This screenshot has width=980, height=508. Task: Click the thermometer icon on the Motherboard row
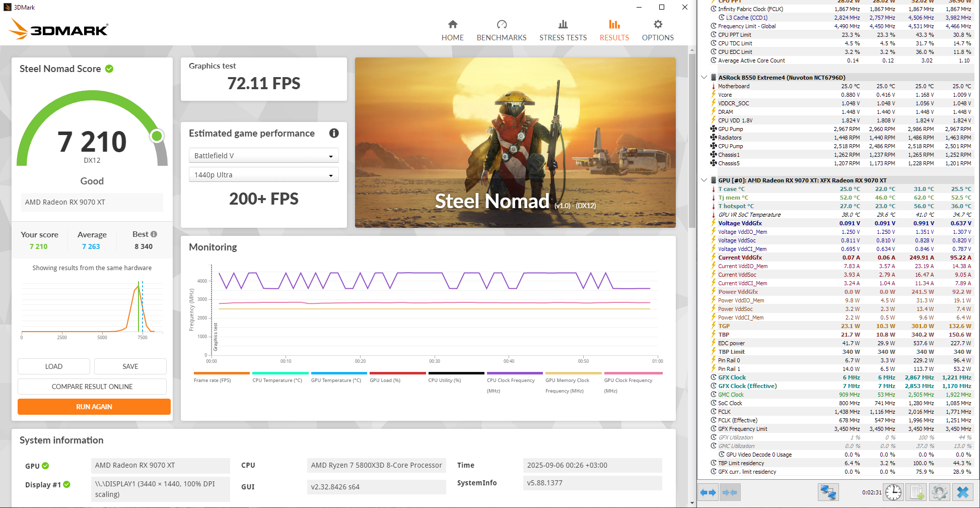pos(714,86)
